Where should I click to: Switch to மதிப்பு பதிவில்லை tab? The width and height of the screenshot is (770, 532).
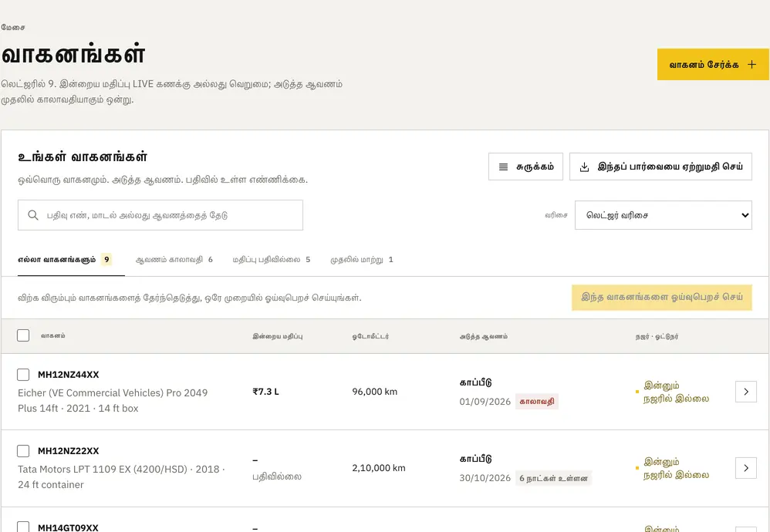point(272,260)
